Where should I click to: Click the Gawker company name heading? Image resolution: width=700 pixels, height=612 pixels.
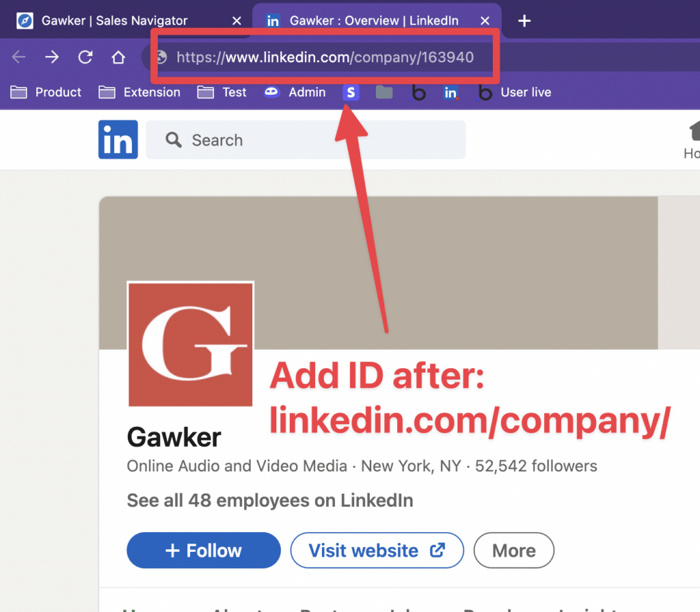pyautogui.click(x=174, y=437)
